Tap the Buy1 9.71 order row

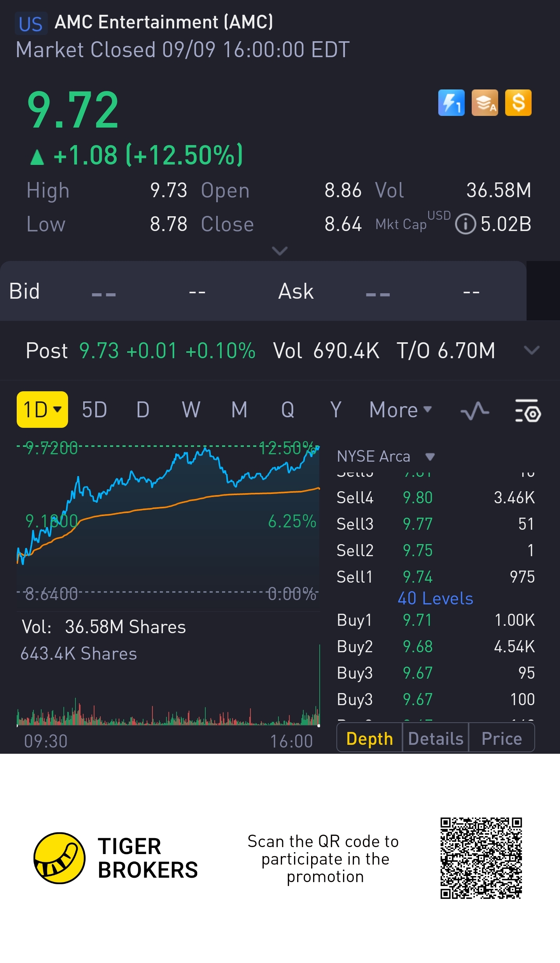pos(436,620)
